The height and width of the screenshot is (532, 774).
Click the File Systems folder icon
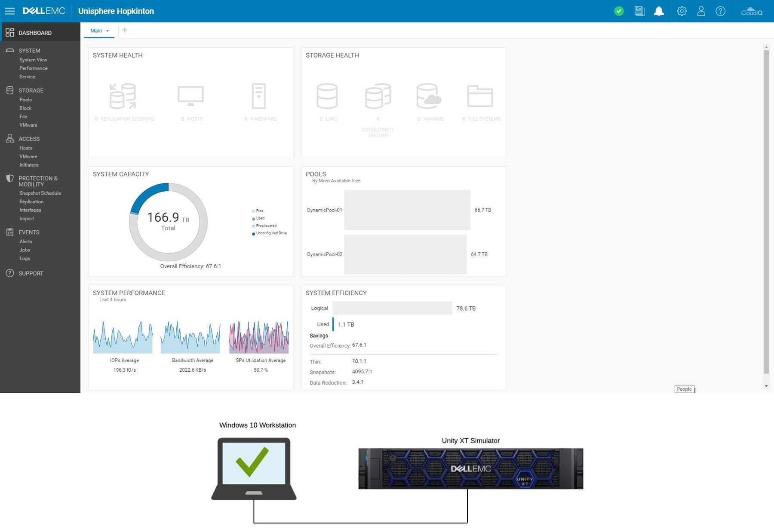click(480, 96)
